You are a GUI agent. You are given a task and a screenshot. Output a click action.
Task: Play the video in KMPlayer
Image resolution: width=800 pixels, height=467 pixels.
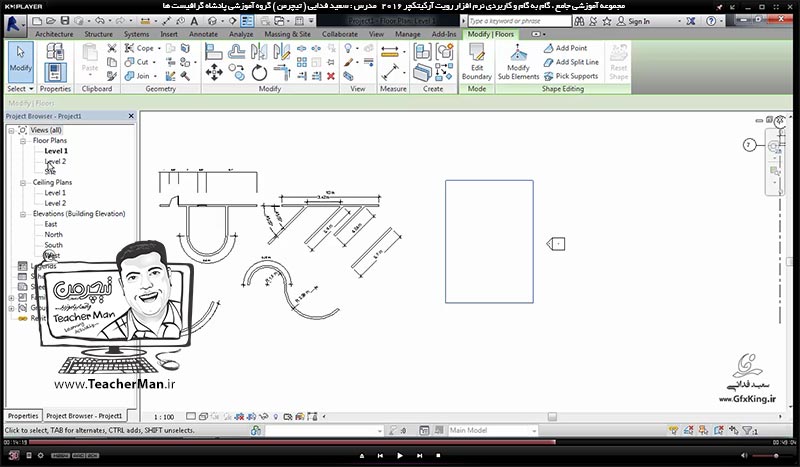pos(399,455)
